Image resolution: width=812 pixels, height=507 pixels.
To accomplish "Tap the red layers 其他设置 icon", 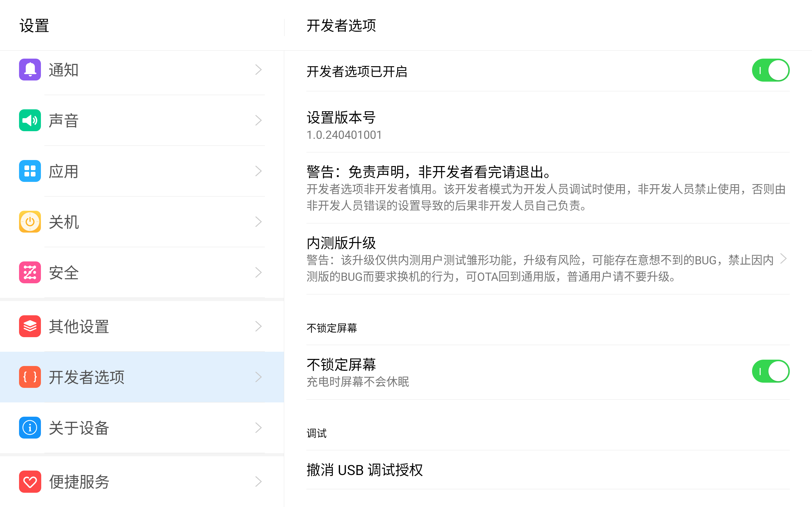I will [30, 326].
